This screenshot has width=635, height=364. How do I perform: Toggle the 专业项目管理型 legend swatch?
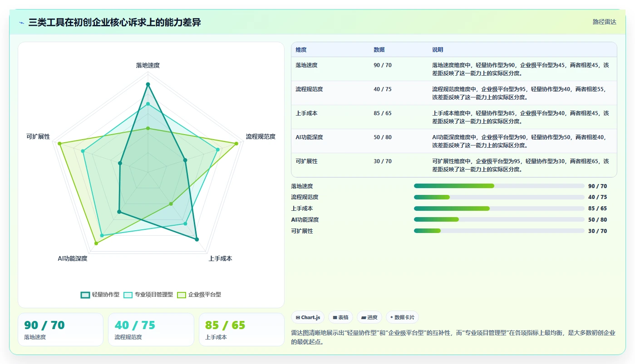click(x=128, y=295)
